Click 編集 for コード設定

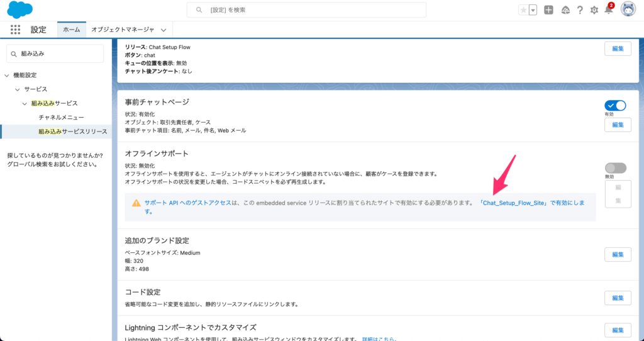click(x=618, y=298)
